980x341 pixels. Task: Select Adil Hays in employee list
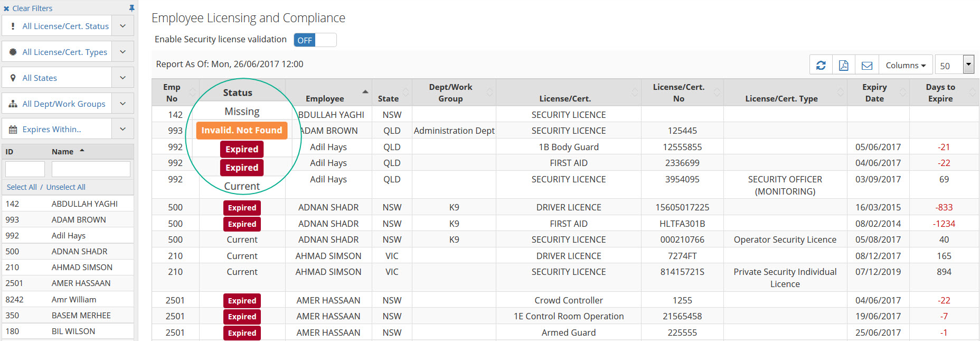(x=68, y=235)
